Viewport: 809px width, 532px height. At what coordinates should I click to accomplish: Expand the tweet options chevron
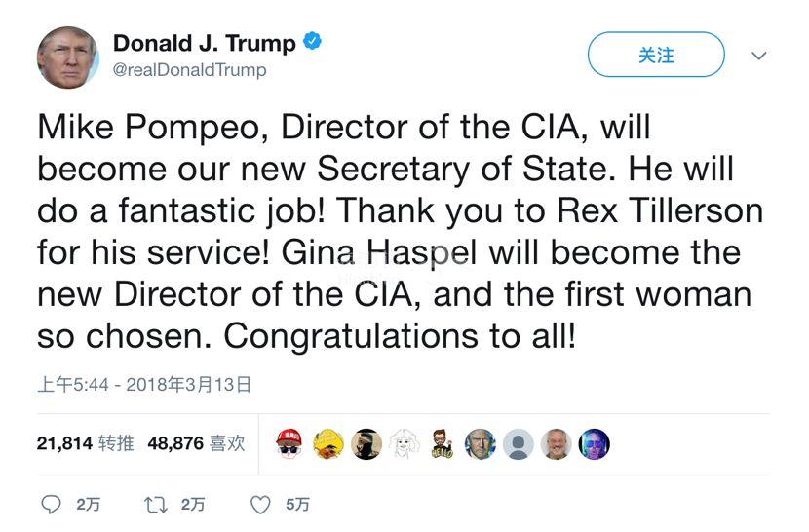758,56
